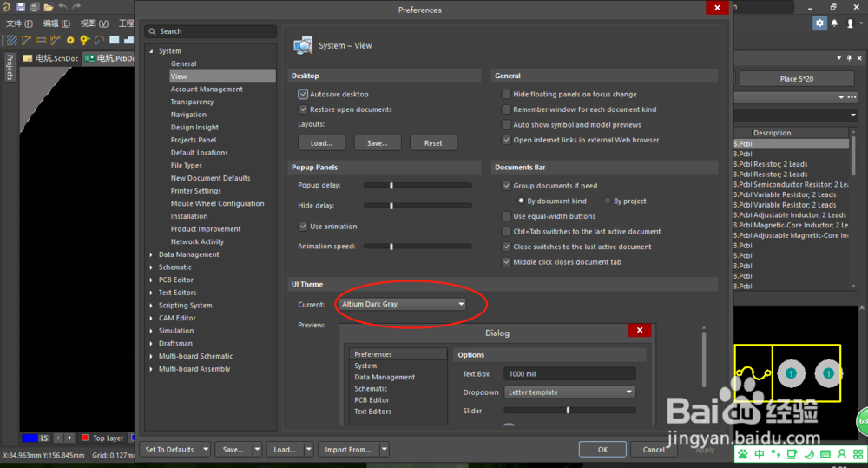The width and height of the screenshot is (868, 468).
Task: Click the IME keyboard icon in system tray
Action: 825,454
